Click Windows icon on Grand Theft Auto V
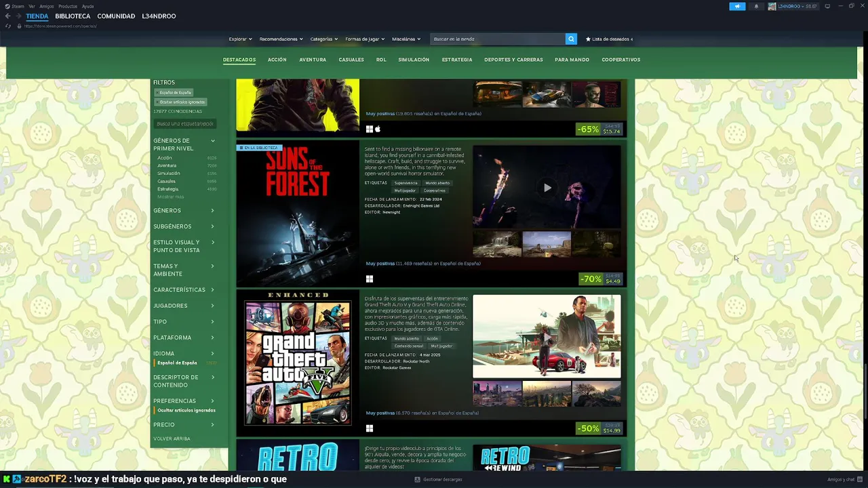 point(370,428)
